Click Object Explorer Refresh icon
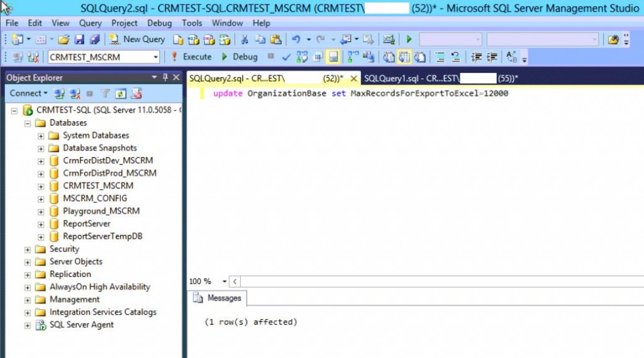The height and width of the screenshot is (358, 644). tap(120, 94)
